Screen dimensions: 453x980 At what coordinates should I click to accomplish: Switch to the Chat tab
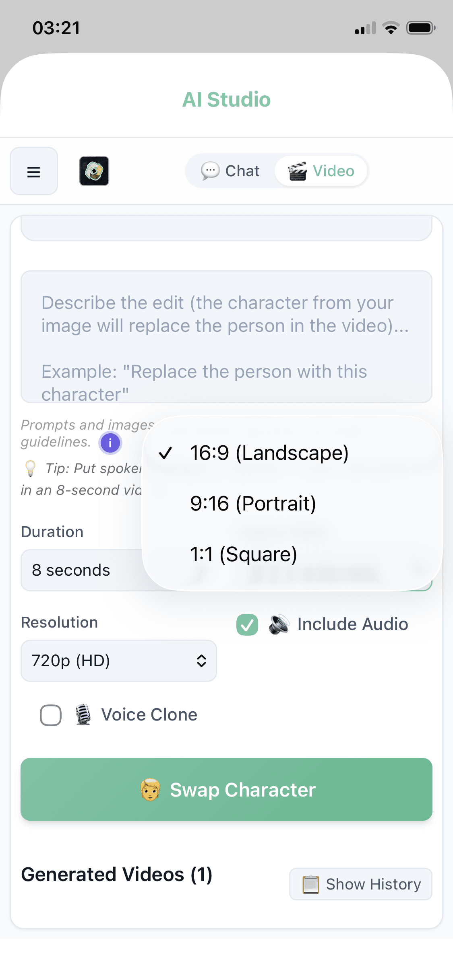(231, 171)
